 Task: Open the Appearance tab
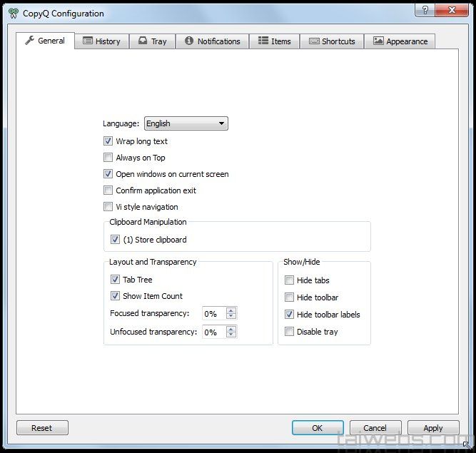(x=400, y=41)
